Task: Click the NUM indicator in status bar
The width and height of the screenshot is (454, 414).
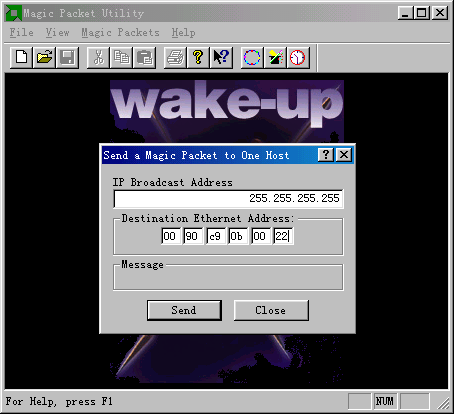Action: point(385,401)
